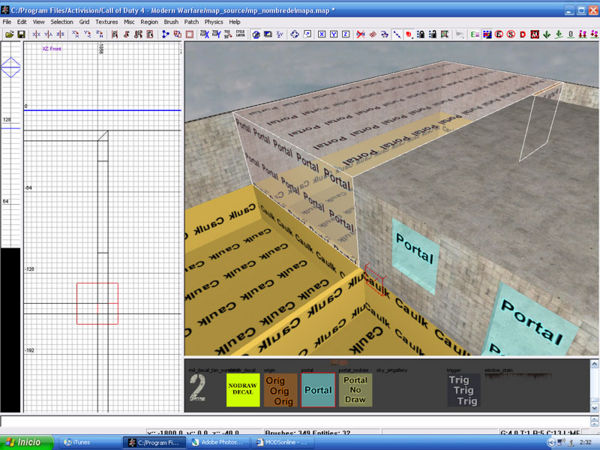Image resolution: width=600 pixels, height=450 pixels.
Task: Toggle the boxed Y axis button
Action: [334, 34]
